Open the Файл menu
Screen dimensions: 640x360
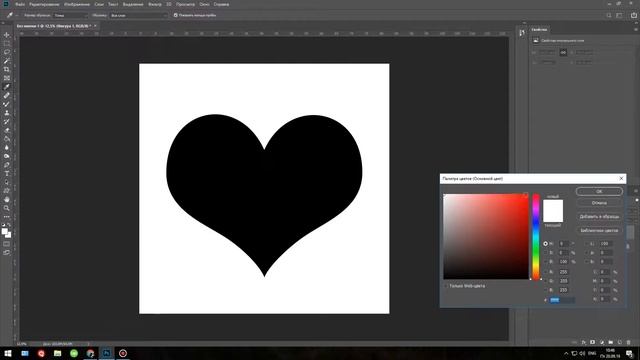pos(20,4)
